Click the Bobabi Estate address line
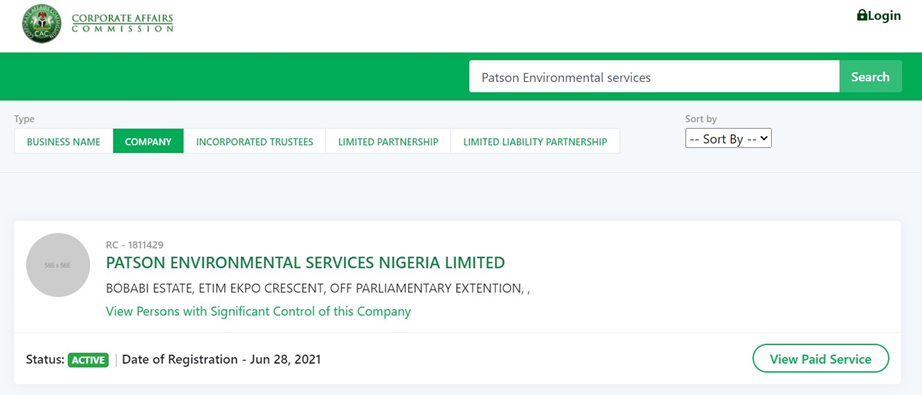The width and height of the screenshot is (922, 395). 318,289
